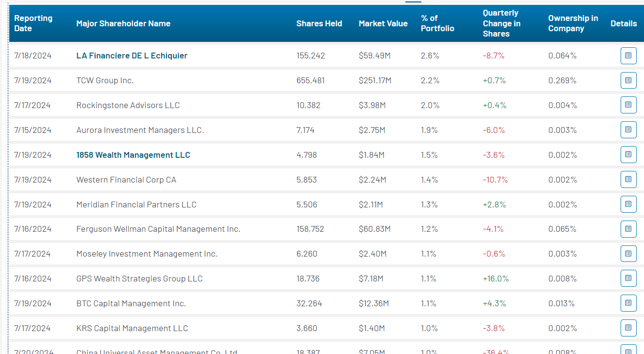Click reporting date 7/15/2024
Viewport: 644px width, 354px height.
click(x=33, y=130)
